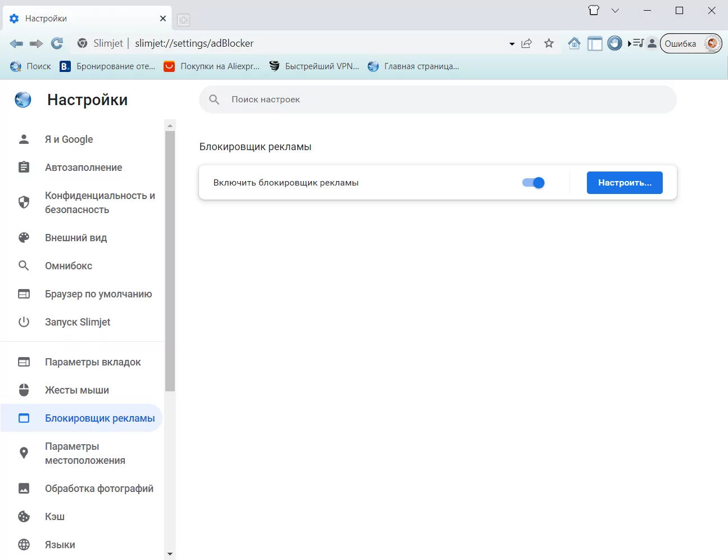The image size is (728, 560).
Task: Open the Автозаполнение settings section
Action: coord(82,168)
